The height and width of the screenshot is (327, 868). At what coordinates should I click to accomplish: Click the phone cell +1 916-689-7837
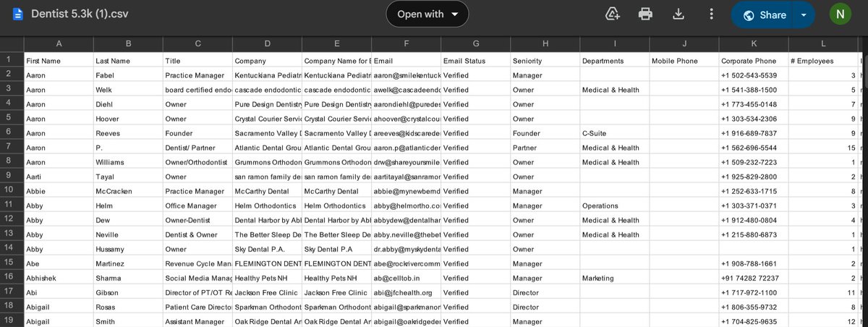click(753, 133)
